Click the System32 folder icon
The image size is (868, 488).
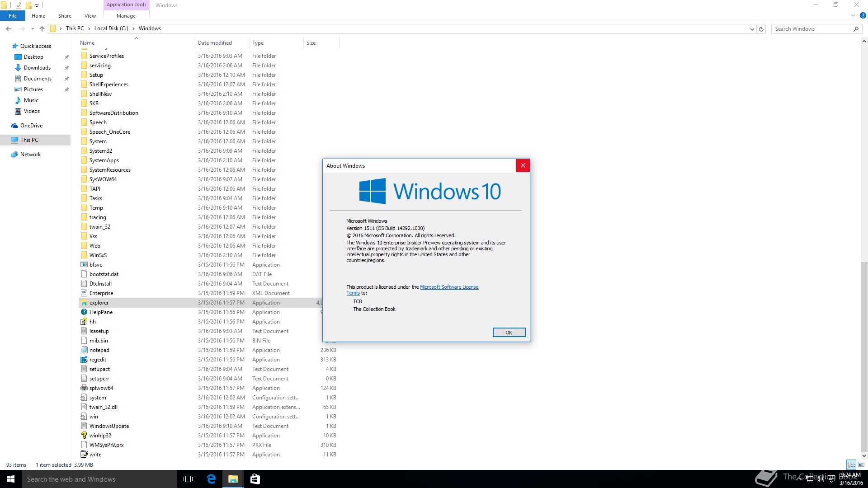[84, 151]
